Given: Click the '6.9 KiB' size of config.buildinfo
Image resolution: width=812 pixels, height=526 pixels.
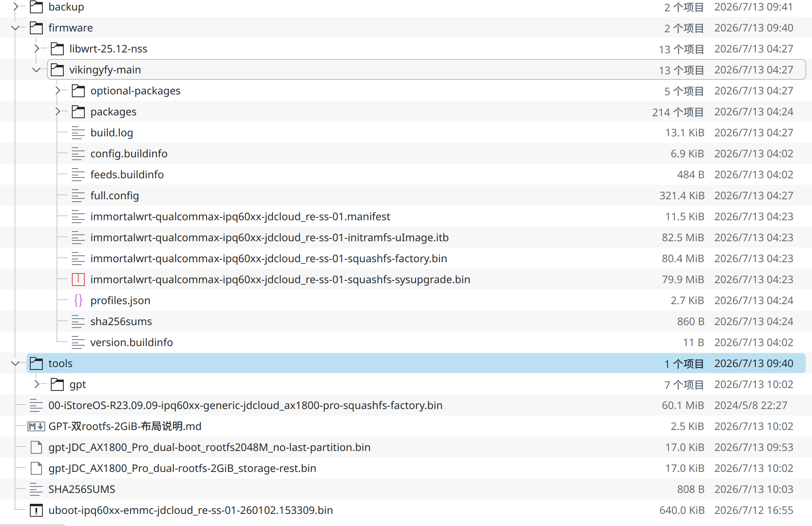Looking at the screenshot, I should [x=687, y=154].
